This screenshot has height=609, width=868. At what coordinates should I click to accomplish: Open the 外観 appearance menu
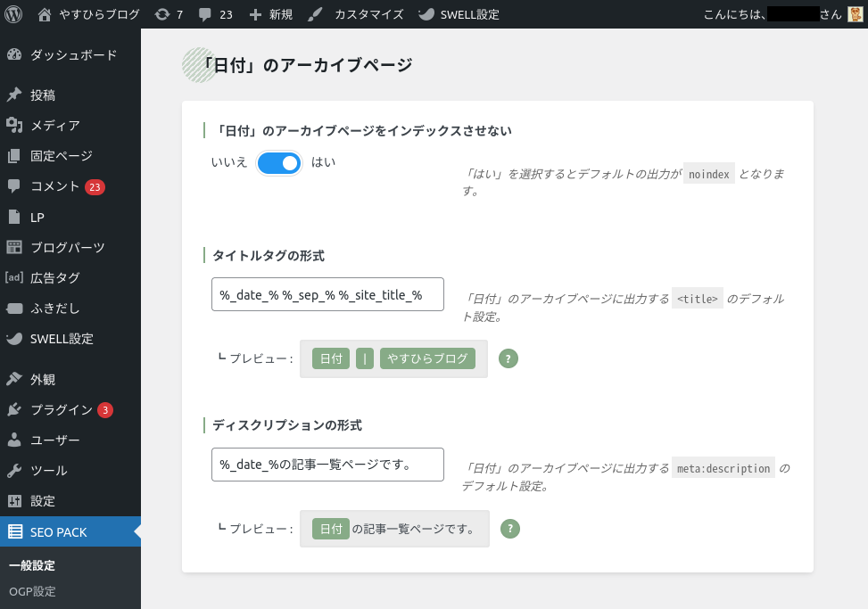point(43,380)
